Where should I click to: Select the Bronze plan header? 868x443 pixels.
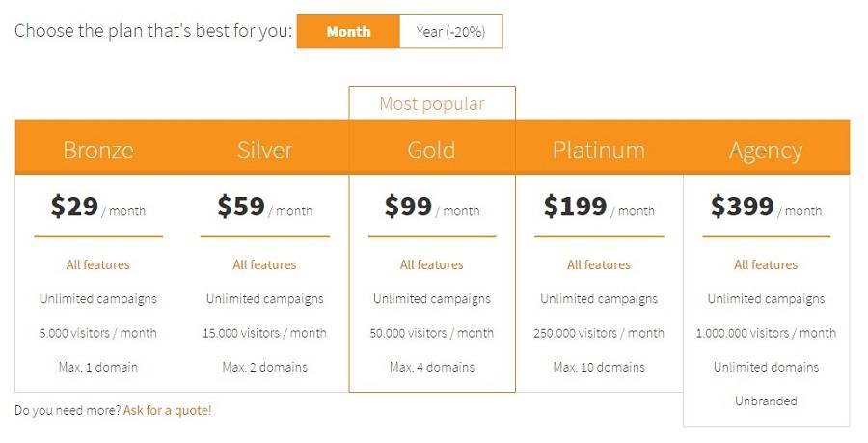(x=98, y=150)
